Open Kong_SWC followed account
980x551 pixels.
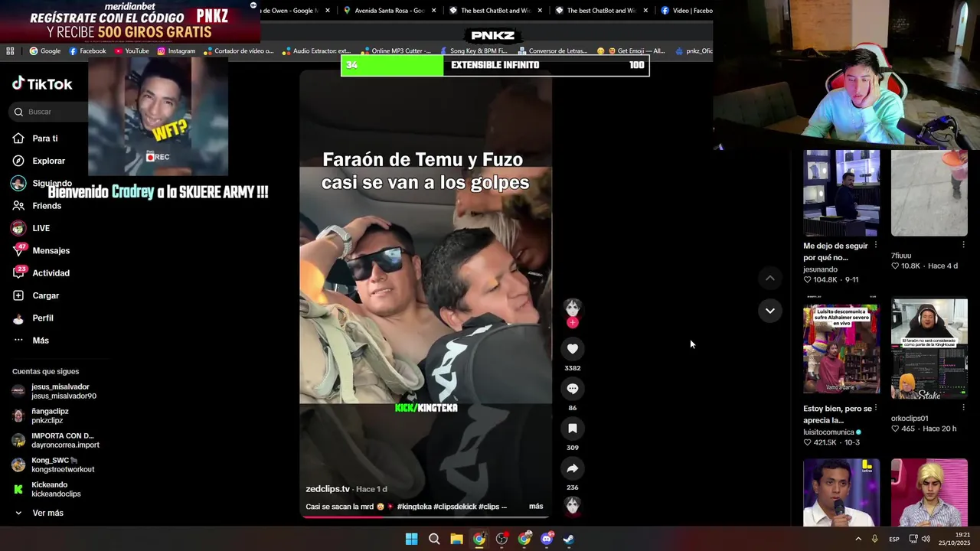coord(57,465)
